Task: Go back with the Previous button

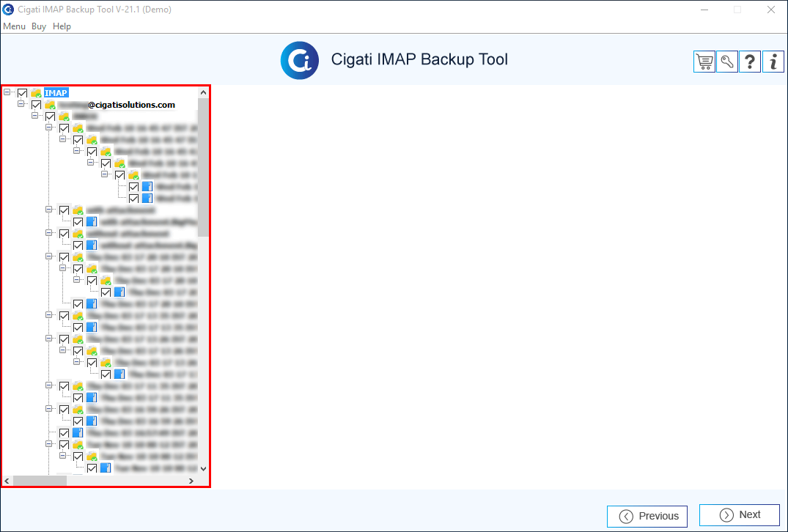Action: pos(647,517)
